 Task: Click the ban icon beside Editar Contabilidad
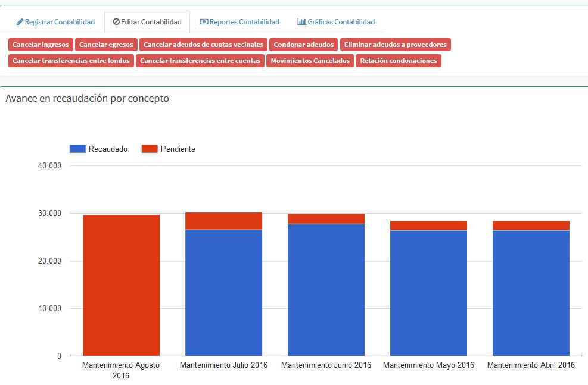coord(116,22)
